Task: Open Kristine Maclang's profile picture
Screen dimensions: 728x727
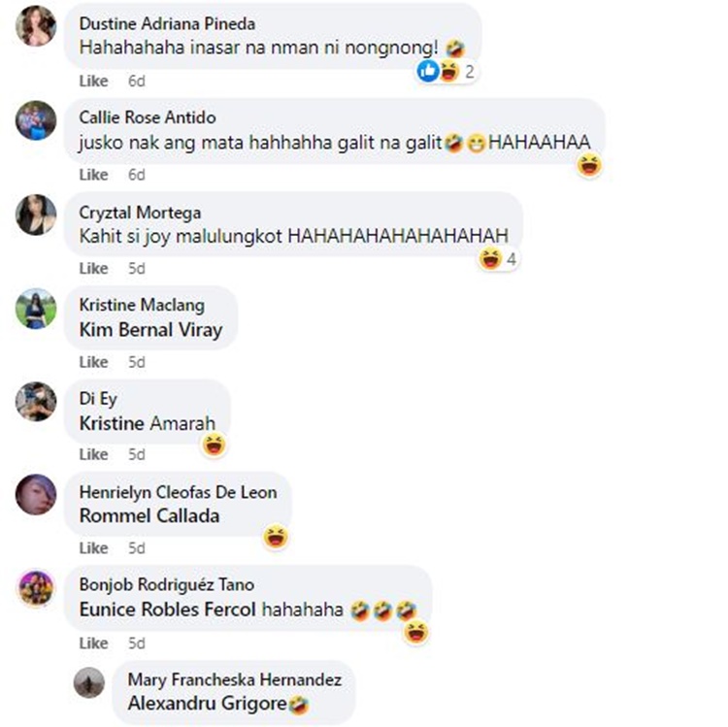Action: 36,309
